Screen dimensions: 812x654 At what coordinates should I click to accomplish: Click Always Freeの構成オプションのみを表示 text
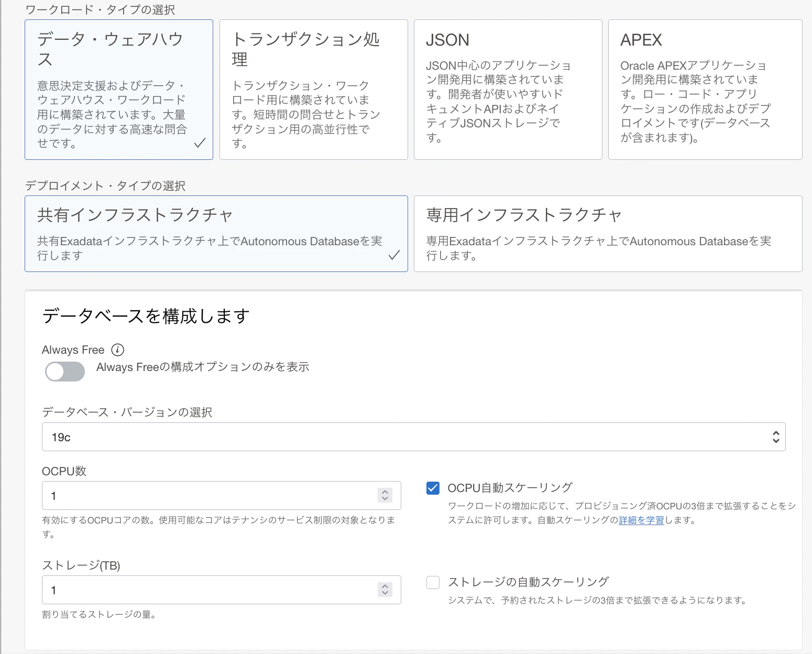pos(203,367)
